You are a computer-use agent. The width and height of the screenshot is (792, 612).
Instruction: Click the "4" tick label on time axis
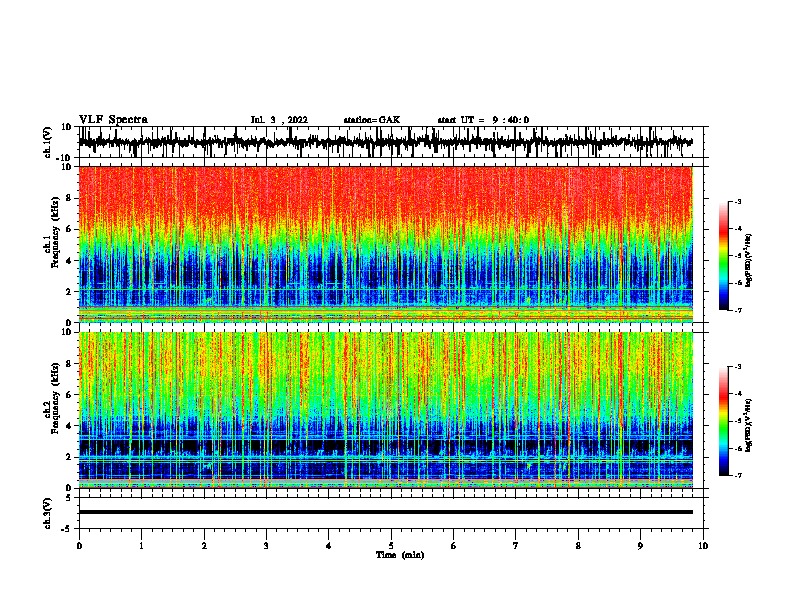click(329, 546)
